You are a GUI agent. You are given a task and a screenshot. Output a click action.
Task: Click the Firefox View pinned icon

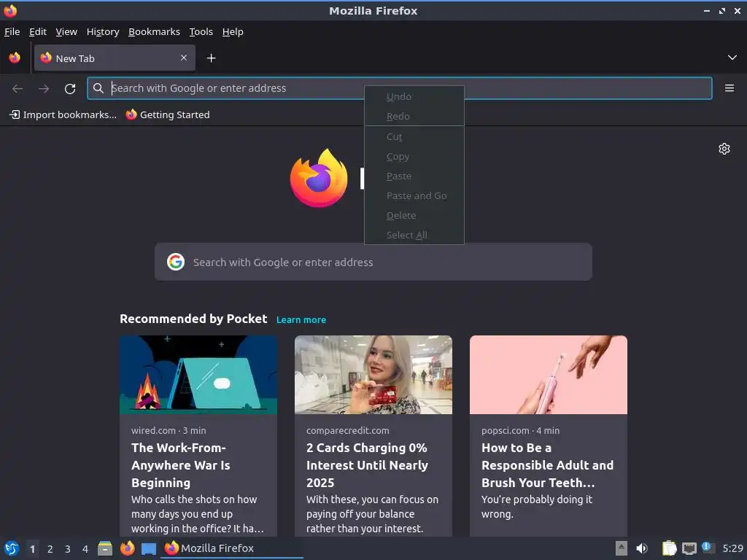(x=15, y=58)
